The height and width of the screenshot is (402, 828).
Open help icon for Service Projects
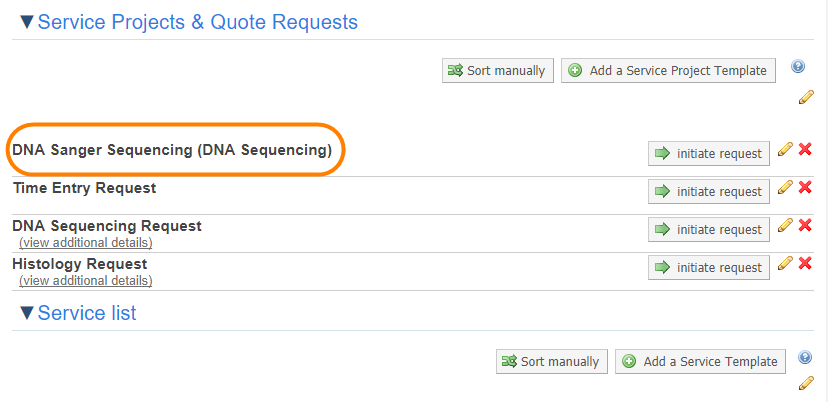click(798, 67)
